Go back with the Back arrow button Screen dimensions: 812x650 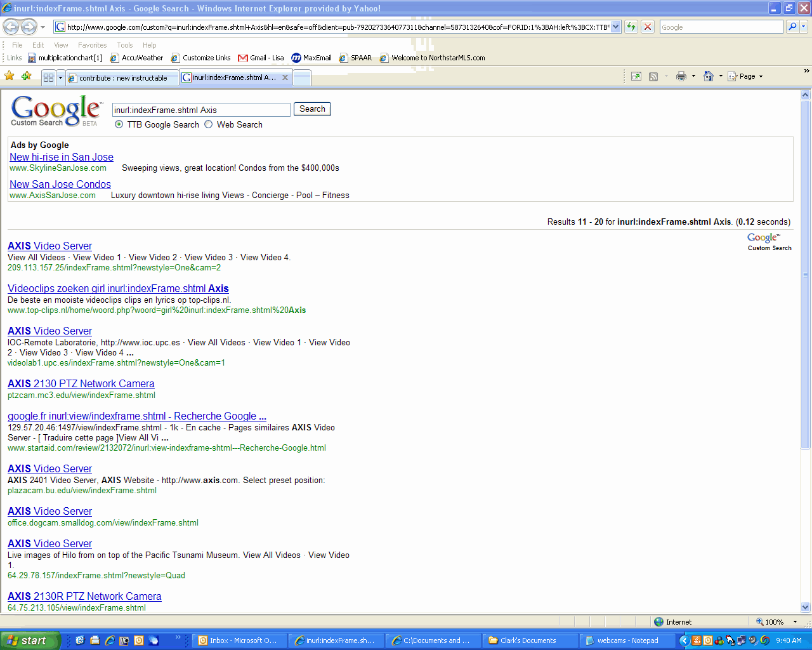tap(11, 27)
